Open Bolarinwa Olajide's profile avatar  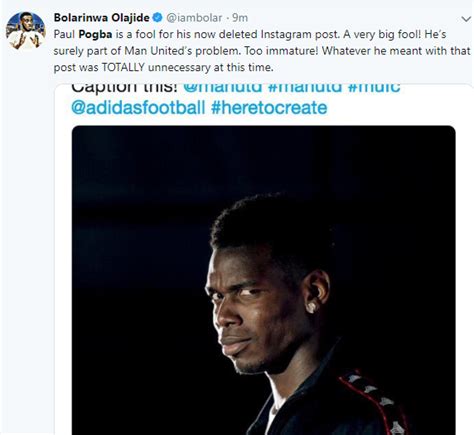[x=26, y=30]
